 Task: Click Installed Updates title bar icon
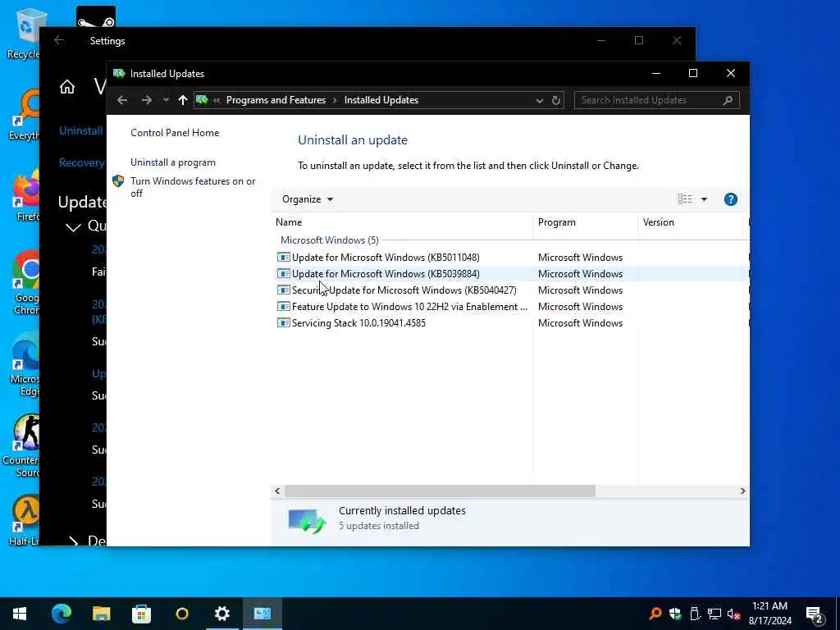coord(119,73)
